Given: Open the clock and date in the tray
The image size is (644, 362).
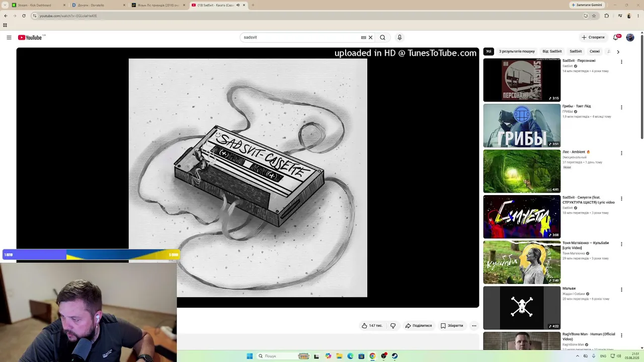Looking at the screenshot, I should (632, 356).
